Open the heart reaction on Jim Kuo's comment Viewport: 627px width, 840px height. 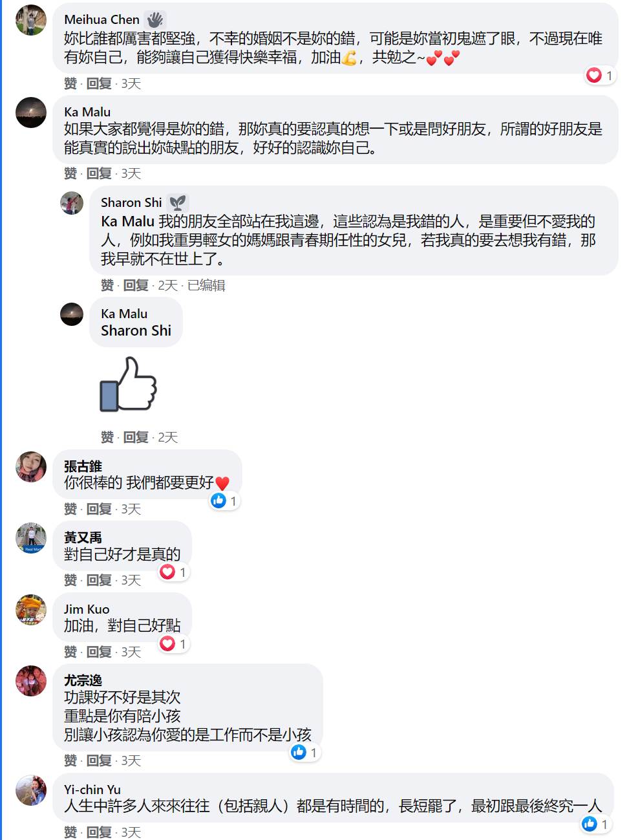pos(174,643)
